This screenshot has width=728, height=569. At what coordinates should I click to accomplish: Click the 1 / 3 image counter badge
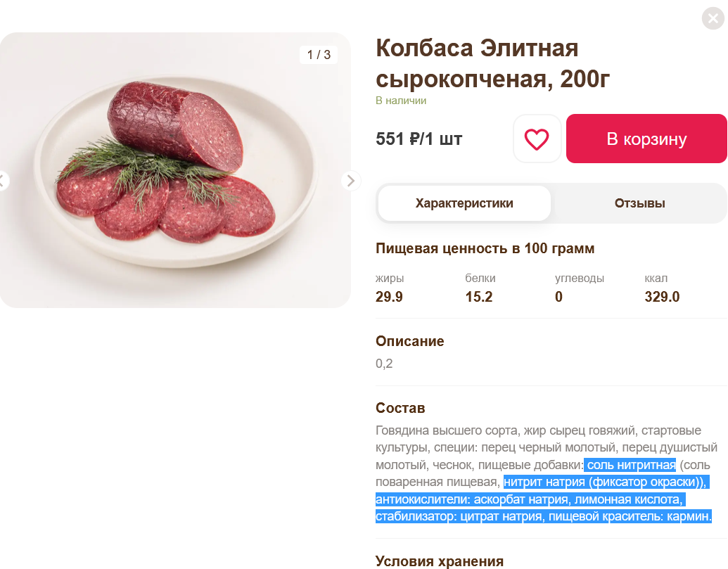(x=319, y=55)
